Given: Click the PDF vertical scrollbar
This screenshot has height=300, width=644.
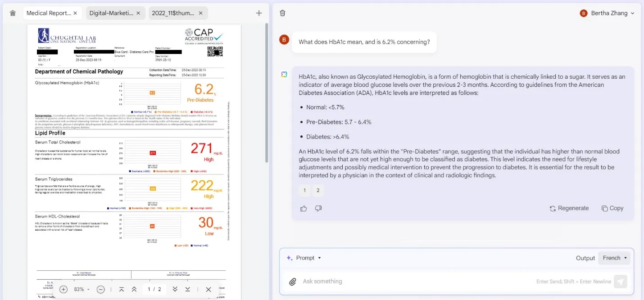Looking at the screenshot, I should pos(267,92).
